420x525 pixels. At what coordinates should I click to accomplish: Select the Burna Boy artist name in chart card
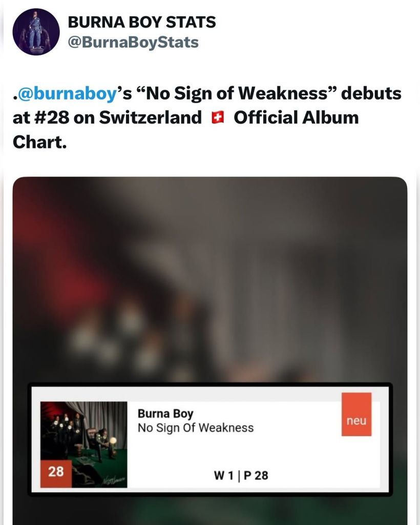coord(165,414)
